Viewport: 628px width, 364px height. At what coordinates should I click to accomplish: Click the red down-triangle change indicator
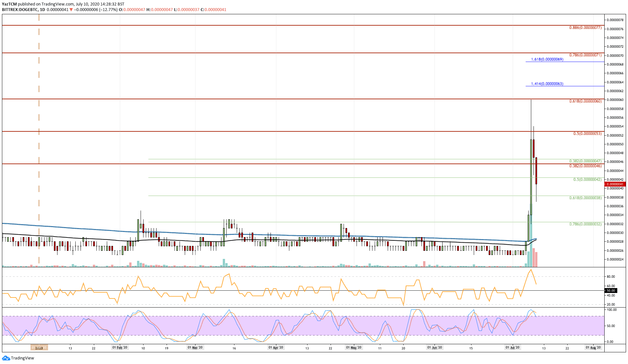[71, 10]
